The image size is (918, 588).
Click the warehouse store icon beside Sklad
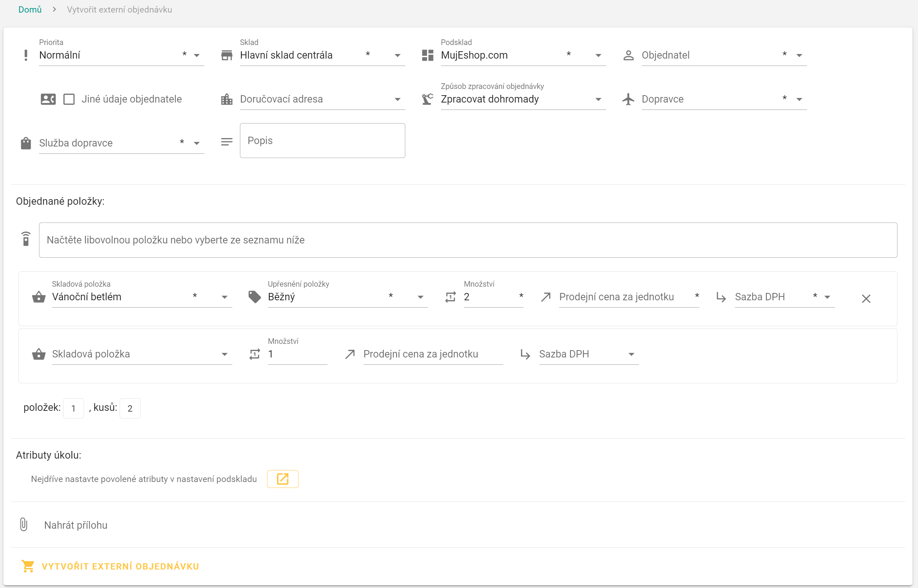click(227, 55)
